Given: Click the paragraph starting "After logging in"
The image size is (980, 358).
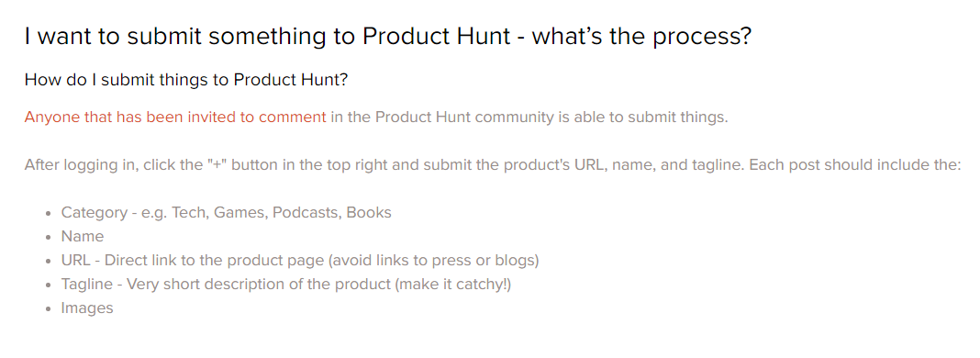Looking at the screenshot, I should point(493,165).
